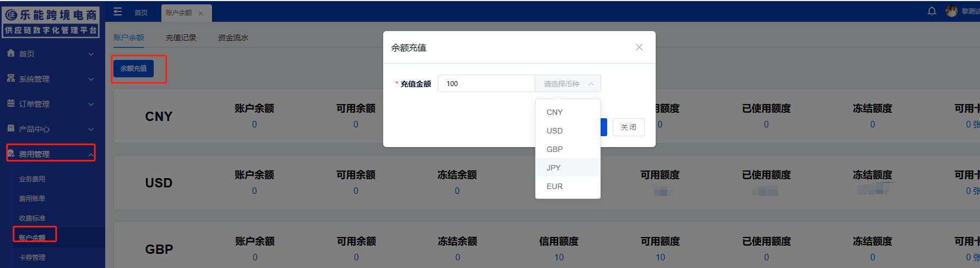Expand the 系统管理 menu chevron
The image size is (980, 268).
[x=91, y=79]
